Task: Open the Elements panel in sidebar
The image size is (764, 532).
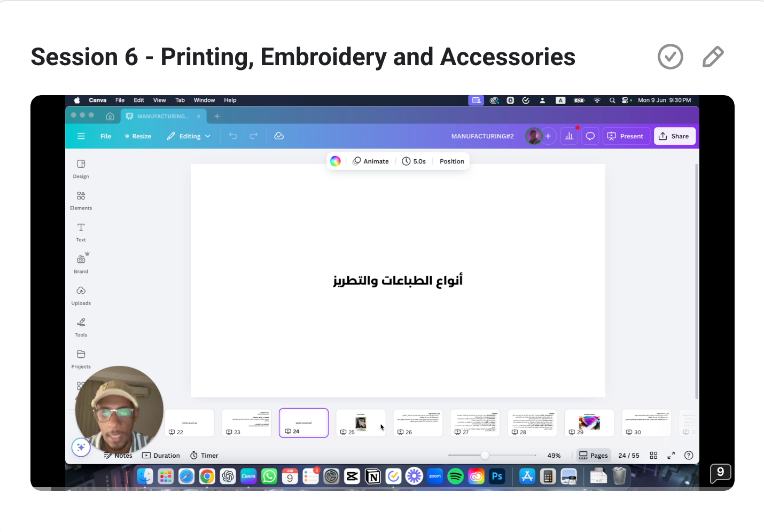Action: coord(81,200)
